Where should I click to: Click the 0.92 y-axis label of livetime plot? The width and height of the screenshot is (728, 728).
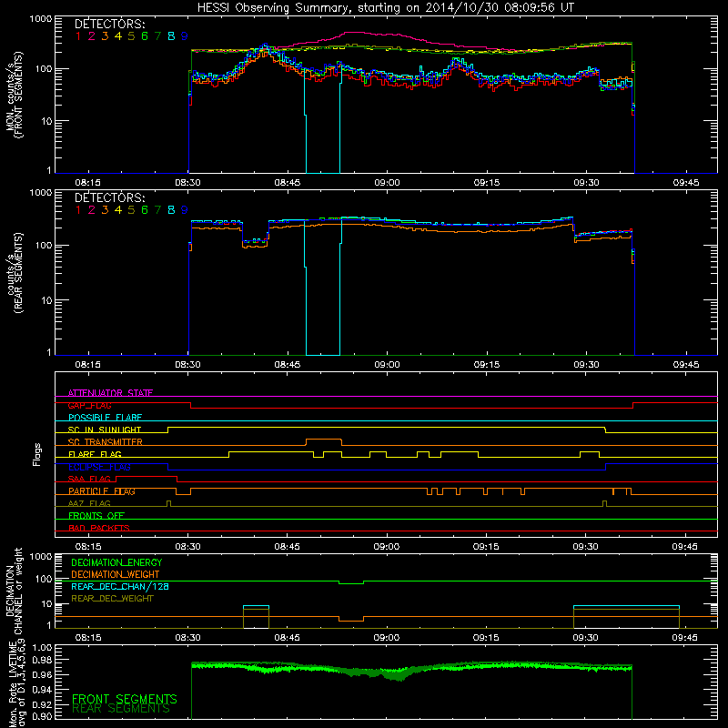pos(42,703)
